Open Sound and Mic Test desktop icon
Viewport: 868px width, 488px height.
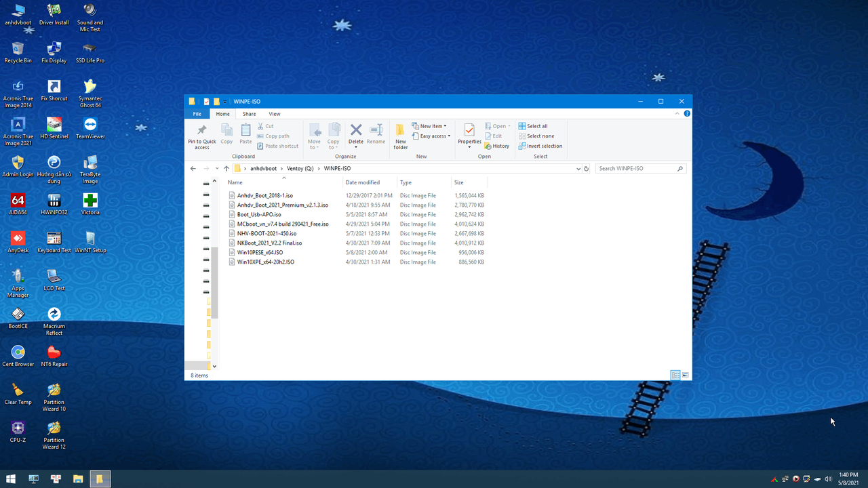tap(90, 18)
